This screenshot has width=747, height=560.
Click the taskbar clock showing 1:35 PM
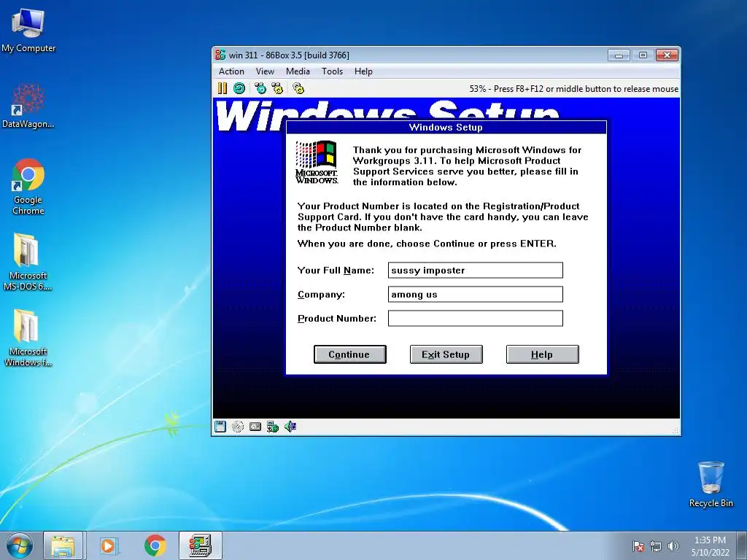(710, 545)
